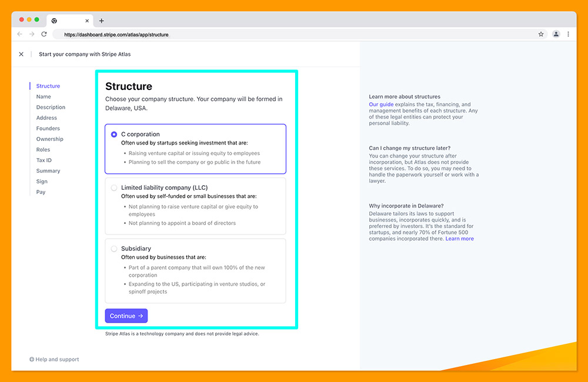588x382 pixels.
Task: Click the site information icon in the tab
Action: (x=55, y=20)
